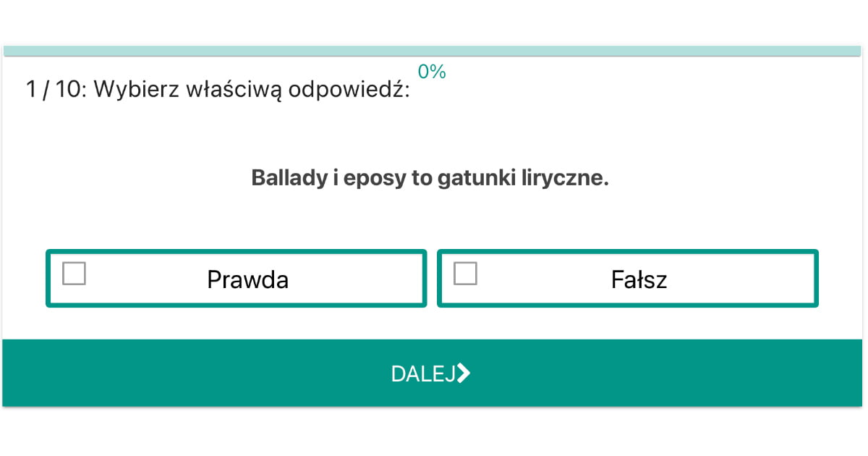
Task: Tick the empty square in the Fałsz box
Action: pos(466,274)
